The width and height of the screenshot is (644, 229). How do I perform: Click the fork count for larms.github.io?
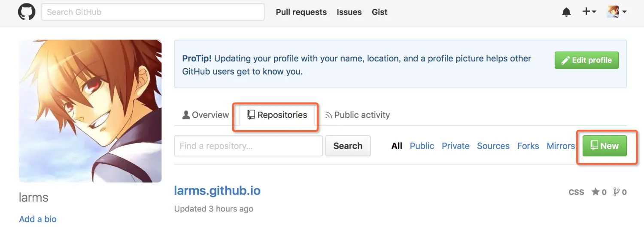620,192
